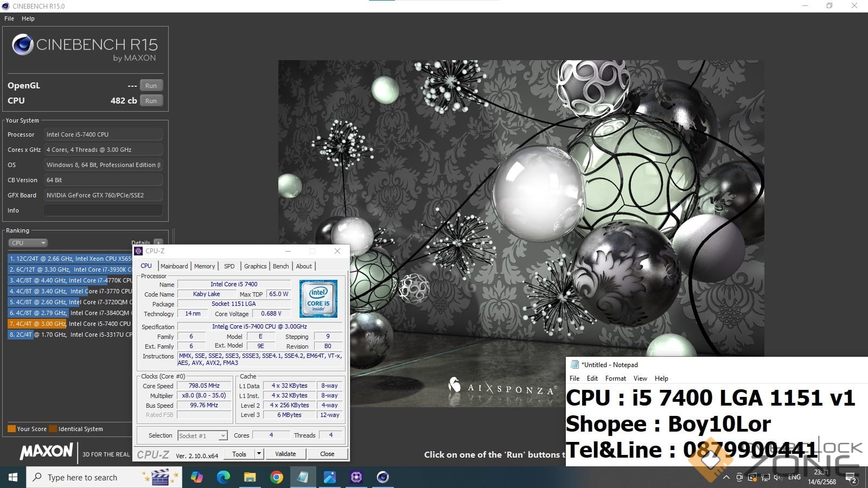The height and width of the screenshot is (488, 868).
Task: Open the Copilot icon in the taskbar
Action: [196, 477]
